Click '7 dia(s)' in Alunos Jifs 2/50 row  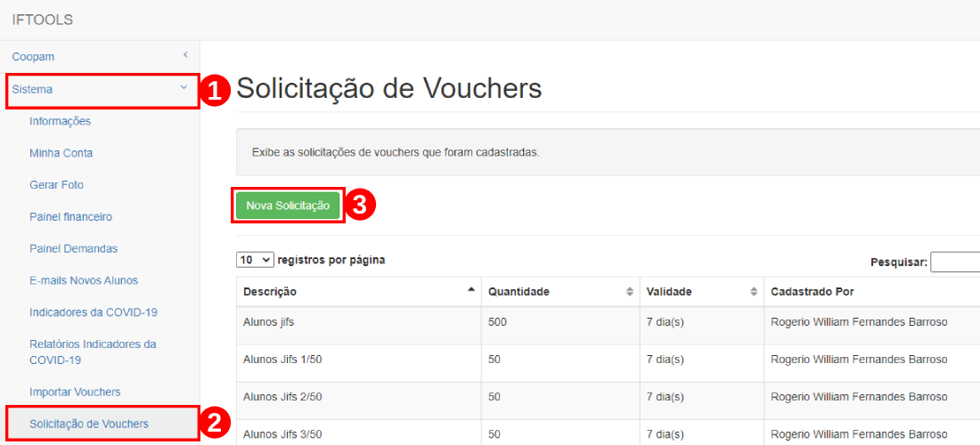(x=665, y=396)
